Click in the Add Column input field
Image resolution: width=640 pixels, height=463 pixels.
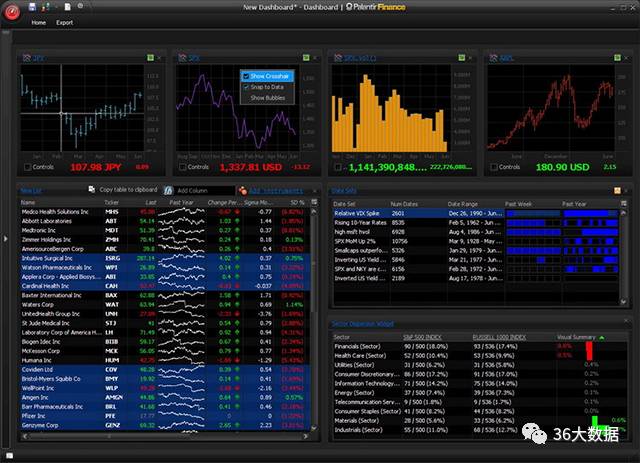(x=205, y=191)
